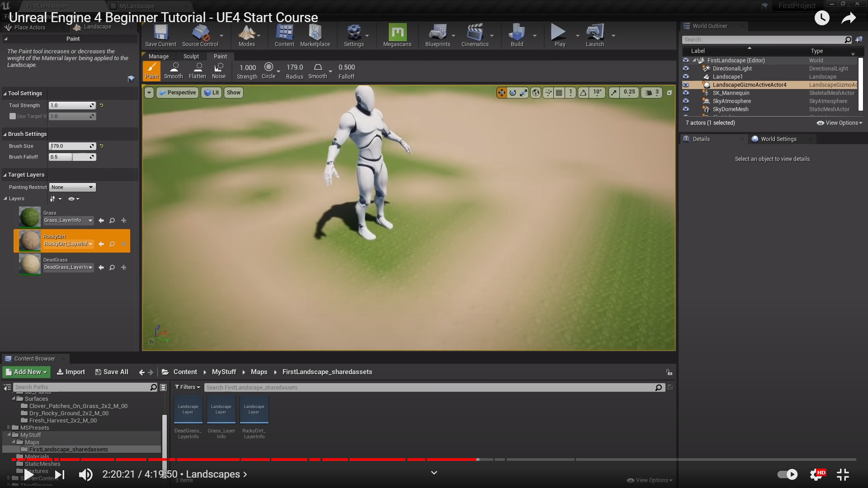
Task: Click the Lit view mode button
Action: 212,93
